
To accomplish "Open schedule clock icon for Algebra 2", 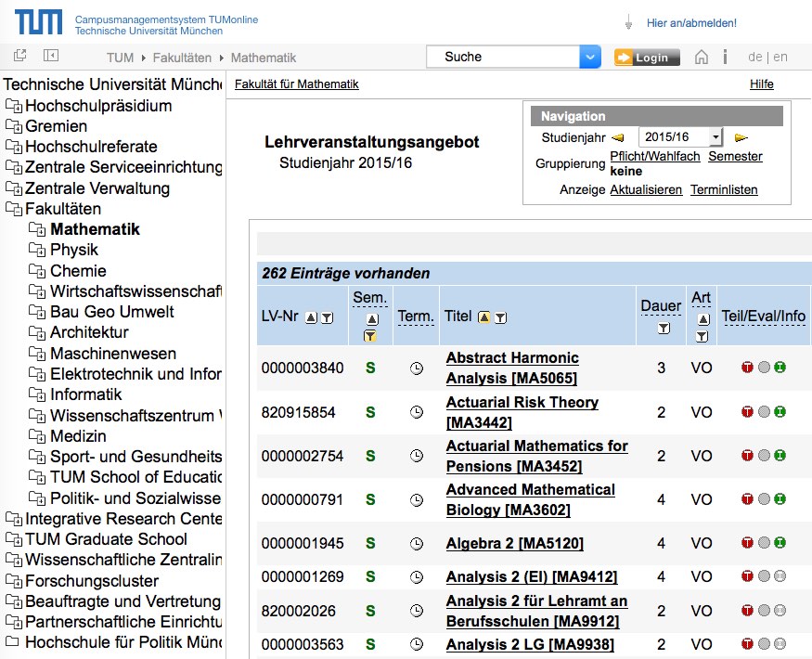I will (416, 543).
